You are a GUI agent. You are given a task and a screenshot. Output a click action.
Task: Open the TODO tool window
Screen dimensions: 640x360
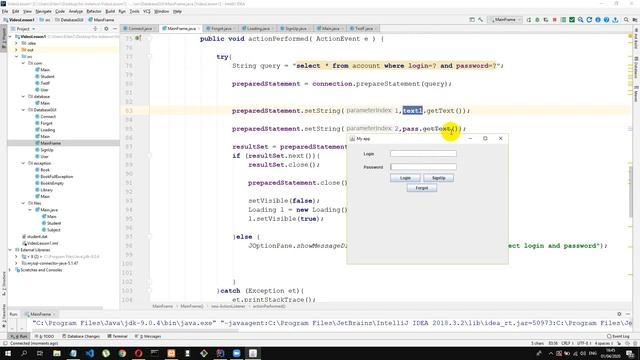coord(44,336)
